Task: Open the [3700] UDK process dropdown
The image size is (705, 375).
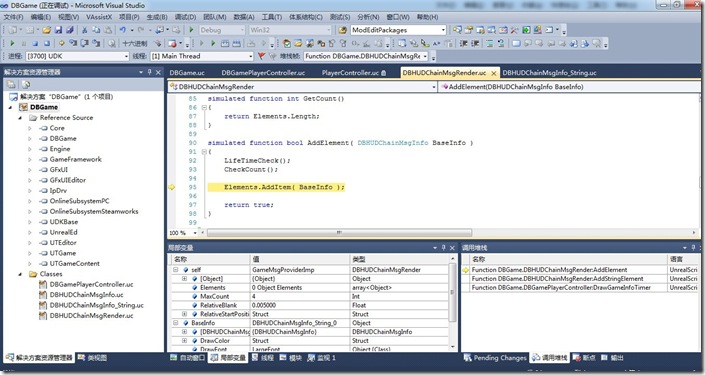Action: point(77,56)
